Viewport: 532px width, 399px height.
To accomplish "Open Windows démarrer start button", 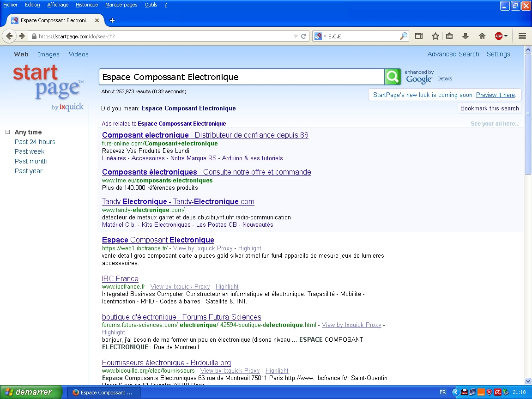I will tap(31, 392).
